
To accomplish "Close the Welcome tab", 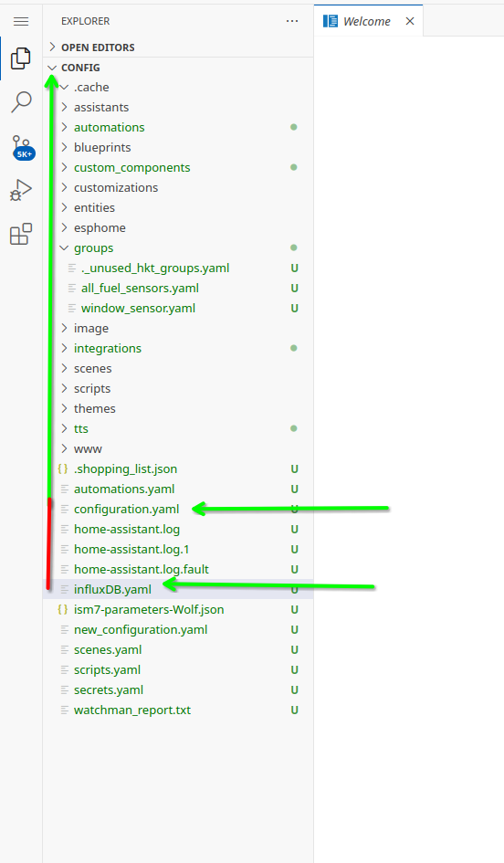I will (410, 22).
